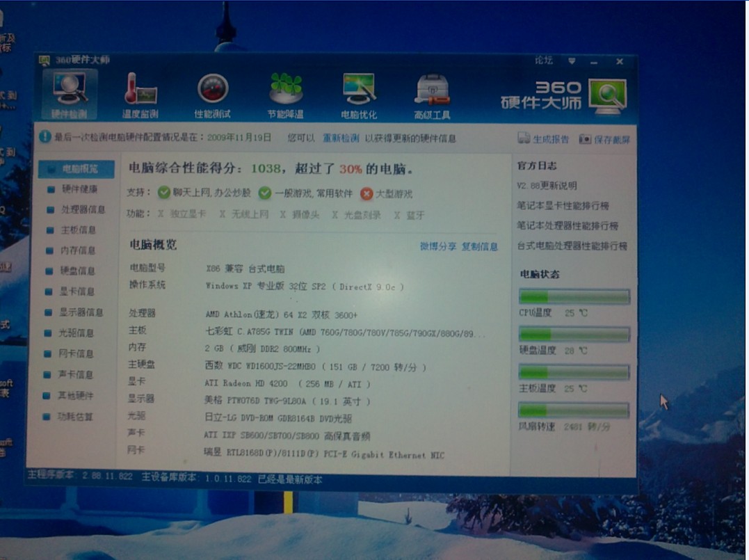This screenshot has width=749, height=560.
Task: Open the 性能测试 performance test
Action: pyautogui.click(x=213, y=95)
